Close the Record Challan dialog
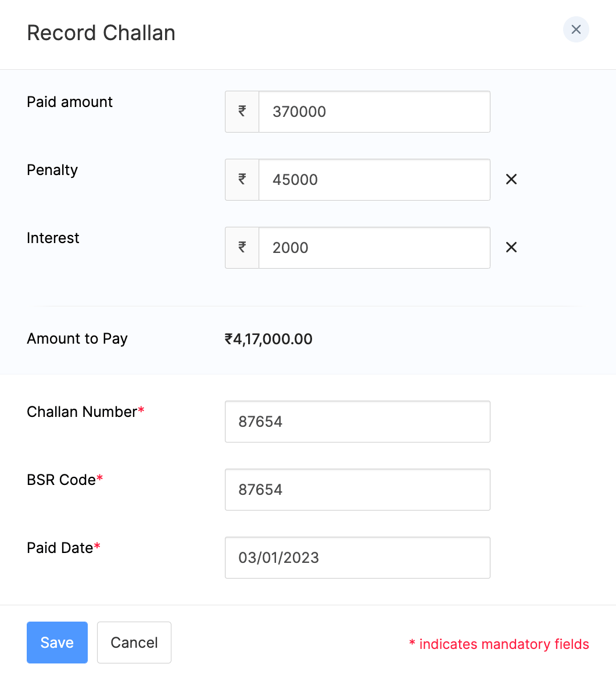This screenshot has width=616, height=678. click(x=576, y=30)
